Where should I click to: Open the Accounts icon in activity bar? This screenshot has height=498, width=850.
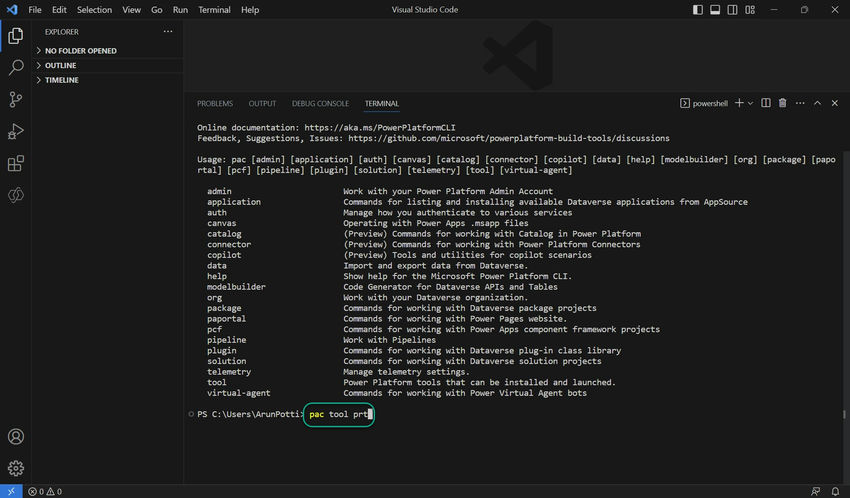[x=16, y=436]
